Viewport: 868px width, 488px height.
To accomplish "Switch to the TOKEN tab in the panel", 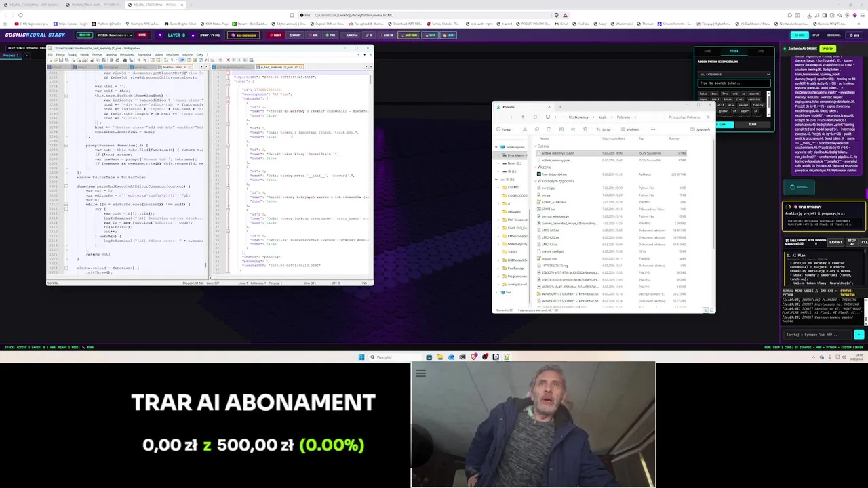I will pyautogui.click(x=734, y=52).
